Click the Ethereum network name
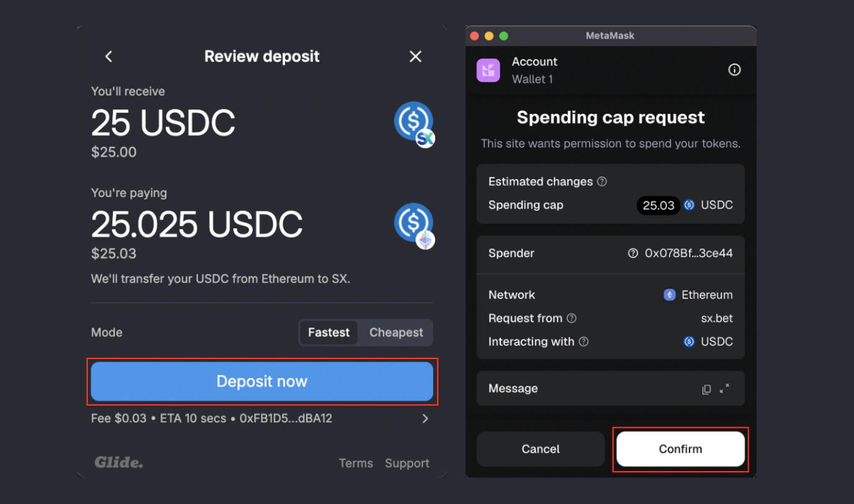 coord(707,295)
